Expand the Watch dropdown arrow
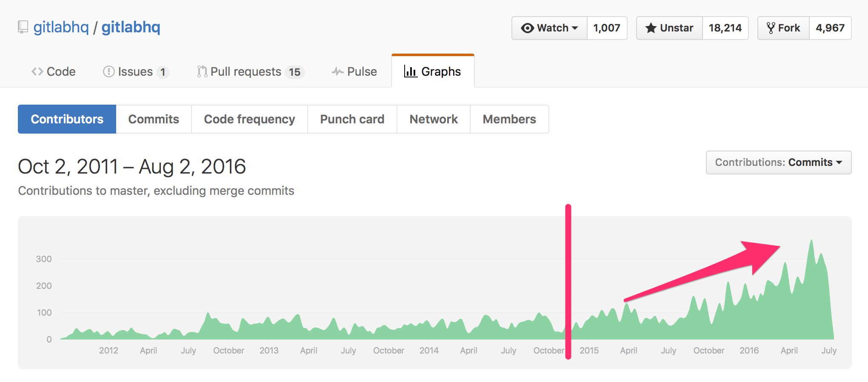The width and height of the screenshot is (868, 382). click(x=574, y=28)
